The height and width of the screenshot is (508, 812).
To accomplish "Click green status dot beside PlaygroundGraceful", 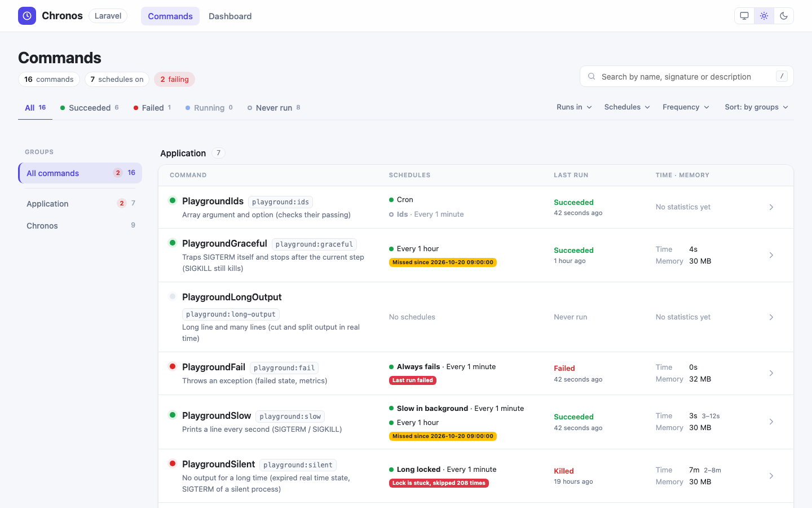I will click(x=173, y=243).
